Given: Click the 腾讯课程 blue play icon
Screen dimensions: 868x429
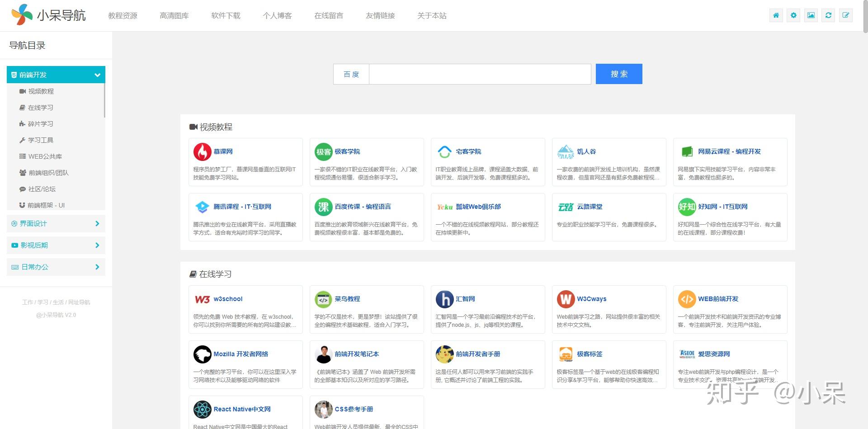Looking at the screenshot, I should (203, 207).
